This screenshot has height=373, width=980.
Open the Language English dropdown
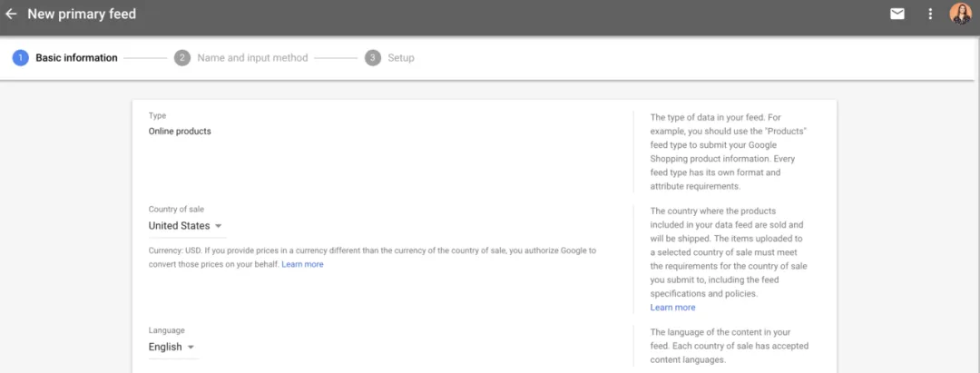coord(171,347)
